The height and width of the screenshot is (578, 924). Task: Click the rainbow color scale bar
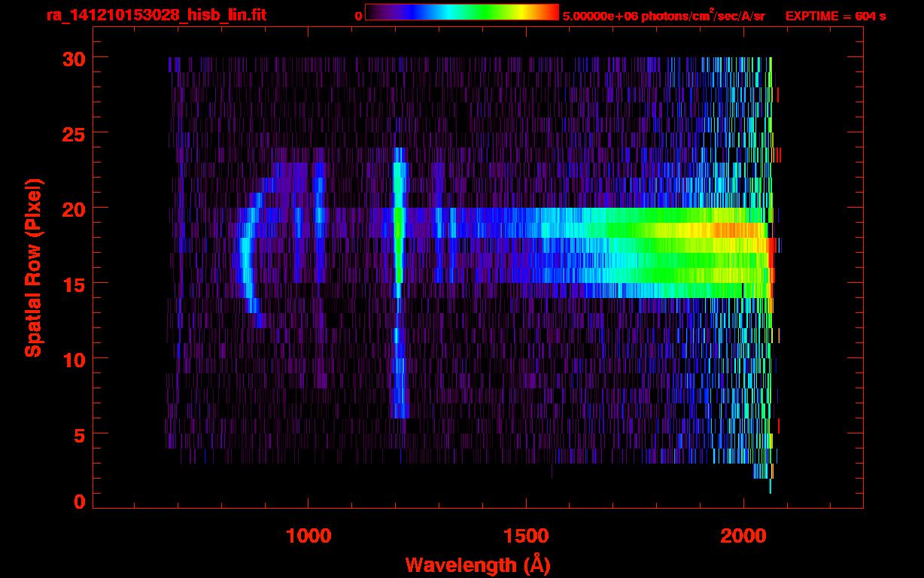(462, 12)
